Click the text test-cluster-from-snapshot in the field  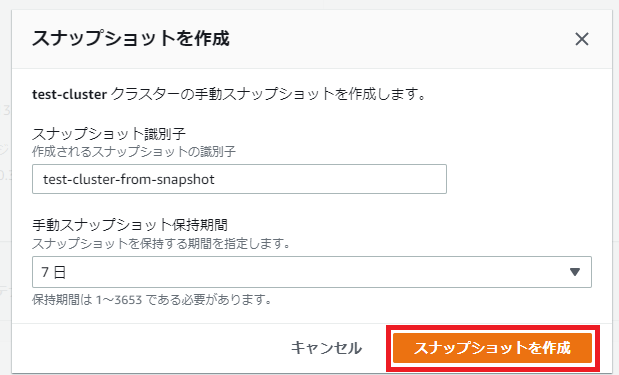pos(129,180)
